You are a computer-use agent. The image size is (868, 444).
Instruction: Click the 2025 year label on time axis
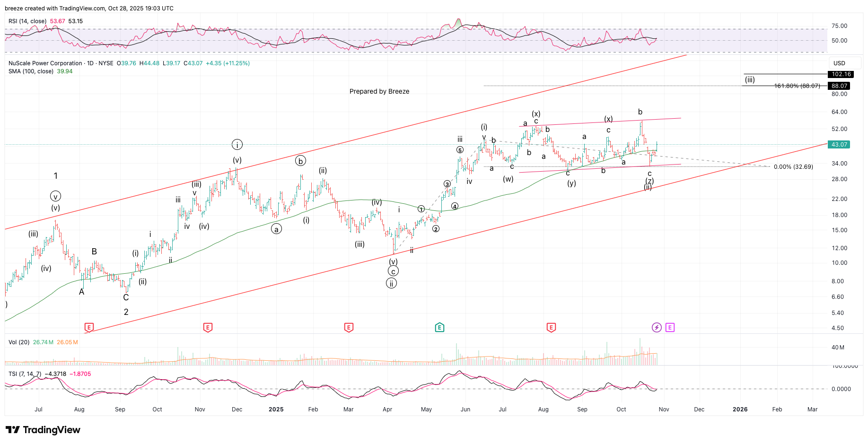coord(276,409)
